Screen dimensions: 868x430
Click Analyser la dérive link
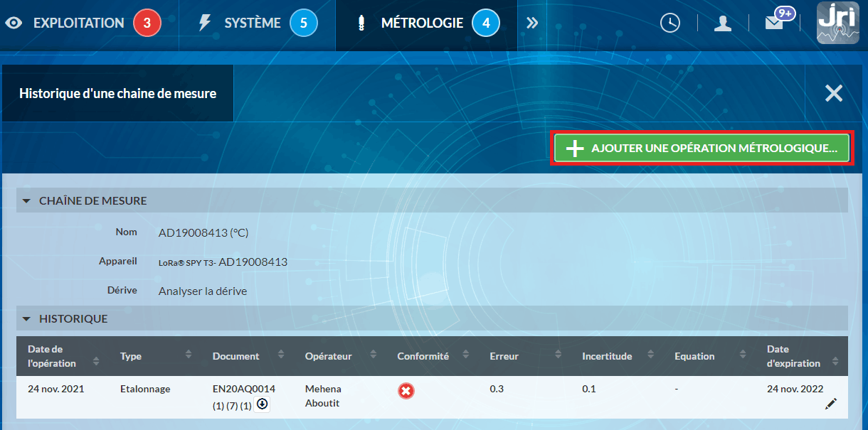click(x=203, y=291)
